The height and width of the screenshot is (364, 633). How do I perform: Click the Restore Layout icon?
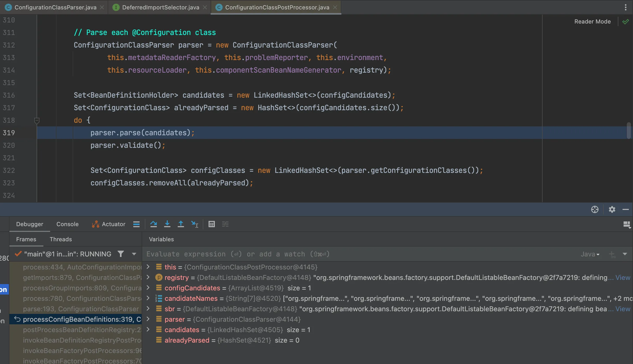626,224
